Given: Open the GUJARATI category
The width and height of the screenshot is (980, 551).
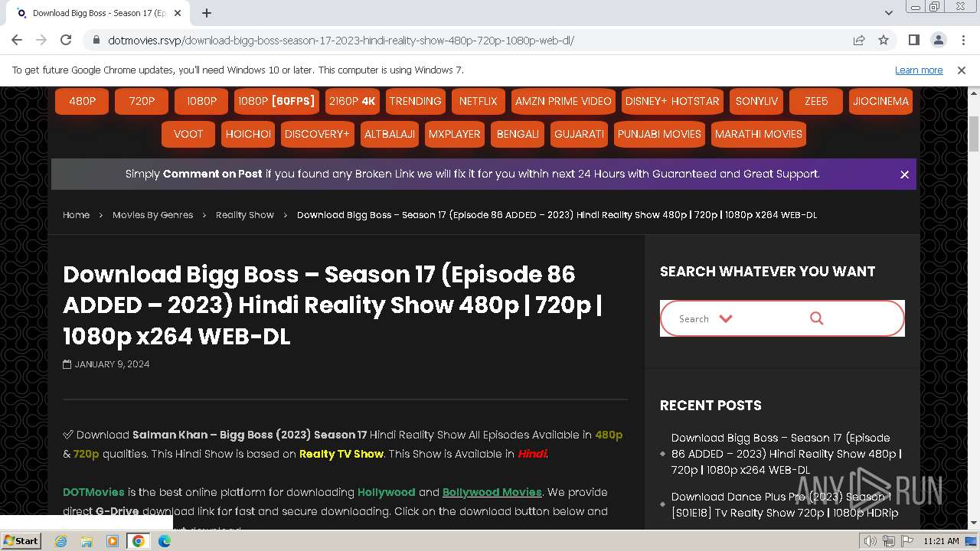Looking at the screenshot, I should [x=579, y=134].
